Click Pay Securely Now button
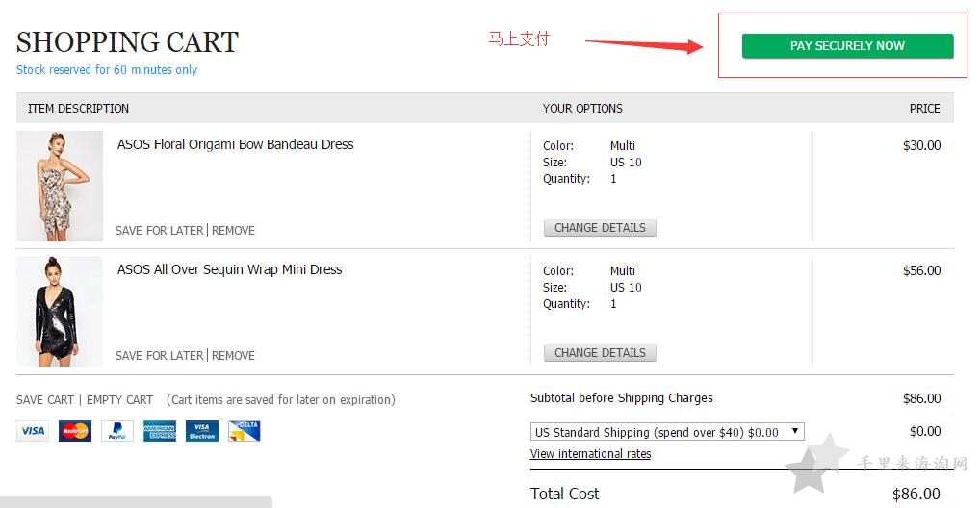This screenshot has width=980, height=508. (847, 45)
